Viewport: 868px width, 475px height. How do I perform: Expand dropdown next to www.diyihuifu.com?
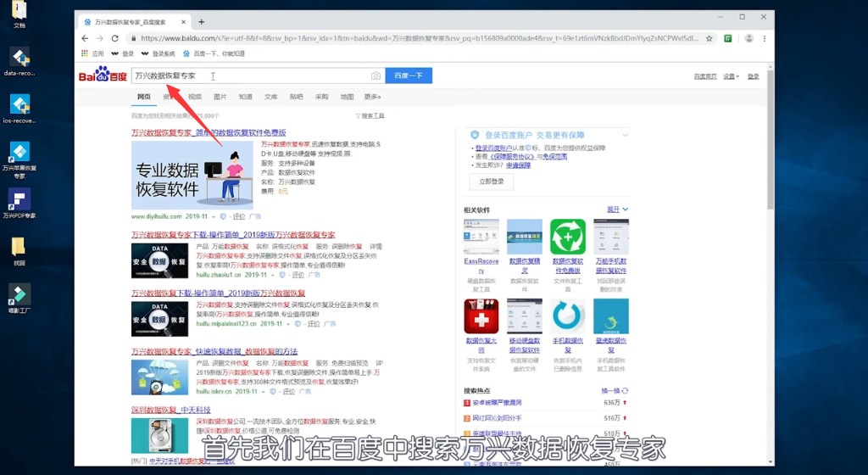tap(214, 216)
